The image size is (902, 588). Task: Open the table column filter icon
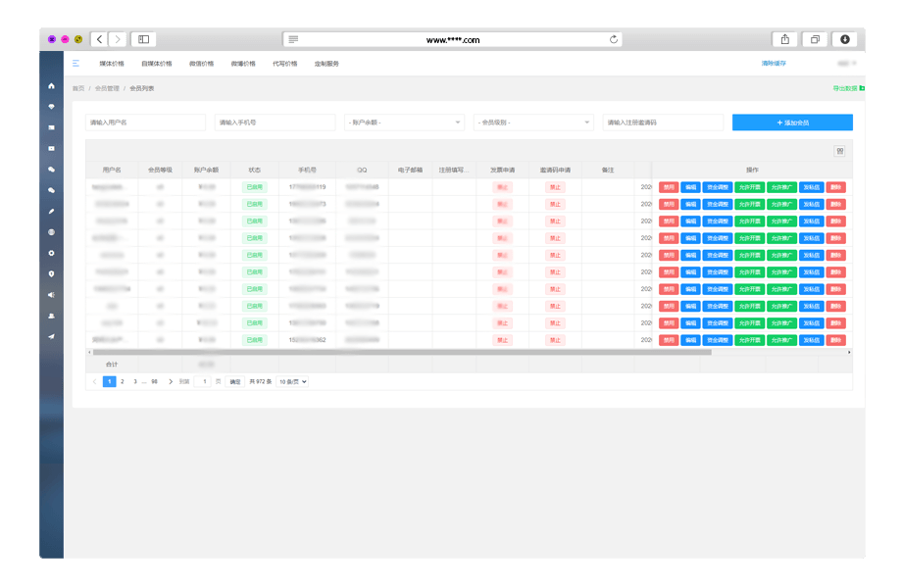coord(840,151)
